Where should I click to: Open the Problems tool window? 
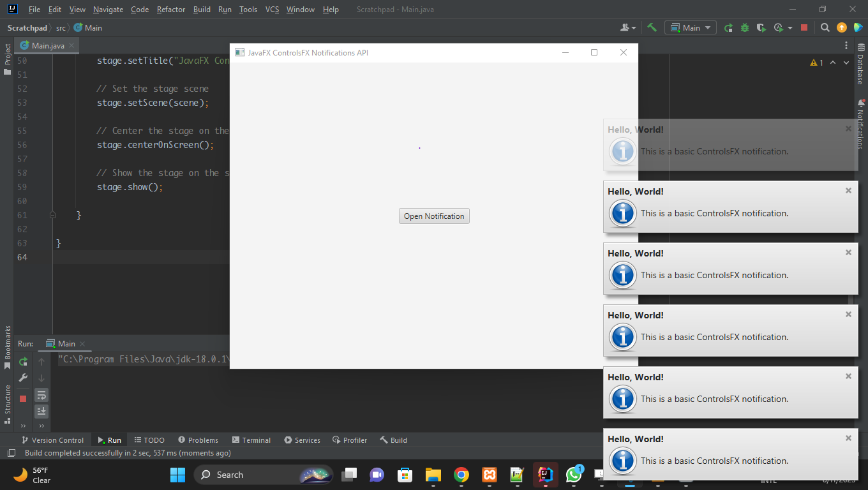pos(198,440)
